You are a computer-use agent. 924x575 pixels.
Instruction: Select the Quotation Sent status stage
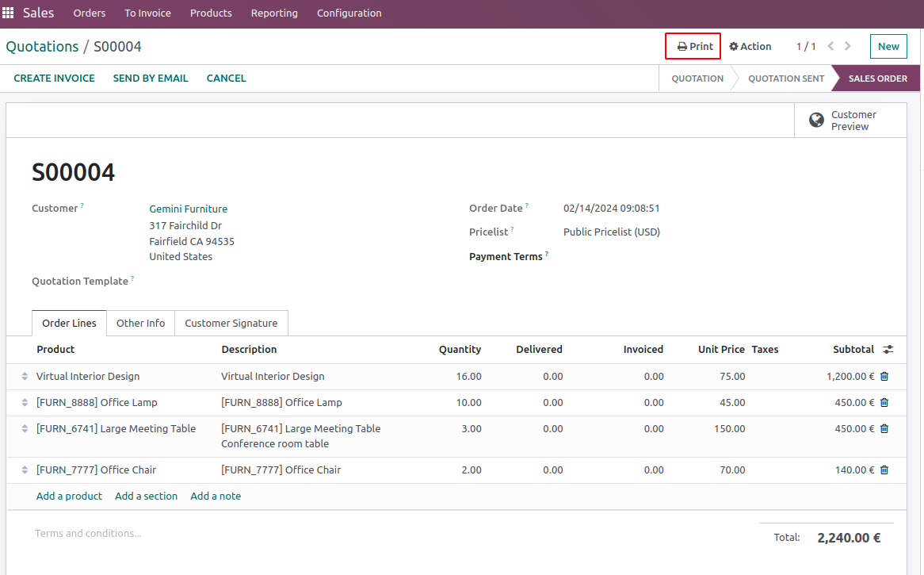pos(785,79)
